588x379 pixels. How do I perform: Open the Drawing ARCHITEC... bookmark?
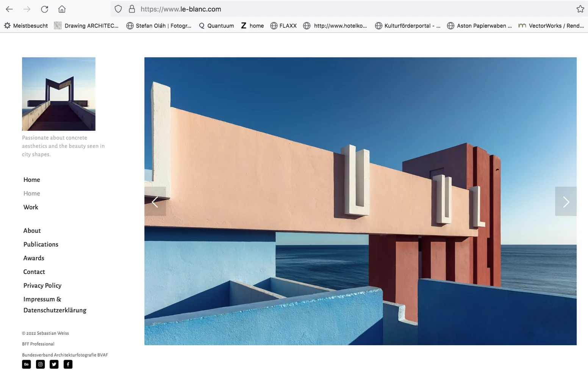click(x=86, y=26)
